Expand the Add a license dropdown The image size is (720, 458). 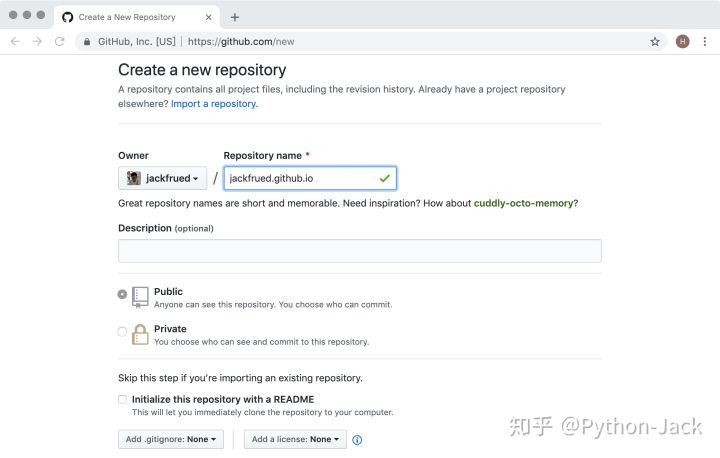[295, 439]
